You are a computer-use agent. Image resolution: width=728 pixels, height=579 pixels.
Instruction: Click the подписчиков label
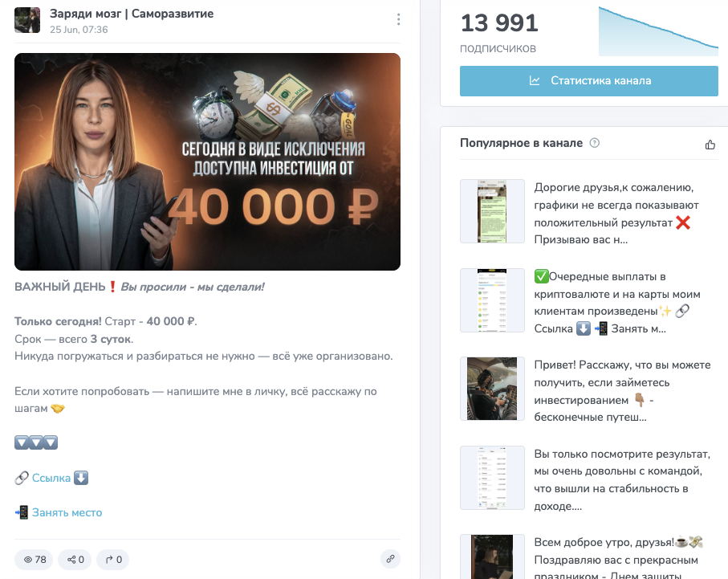pyautogui.click(x=498, y=48)
